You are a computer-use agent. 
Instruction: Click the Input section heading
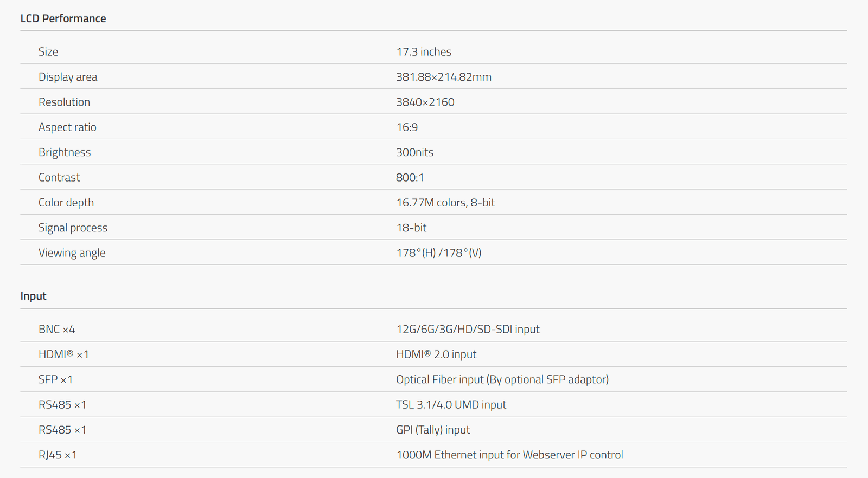[x=33, y=296]
